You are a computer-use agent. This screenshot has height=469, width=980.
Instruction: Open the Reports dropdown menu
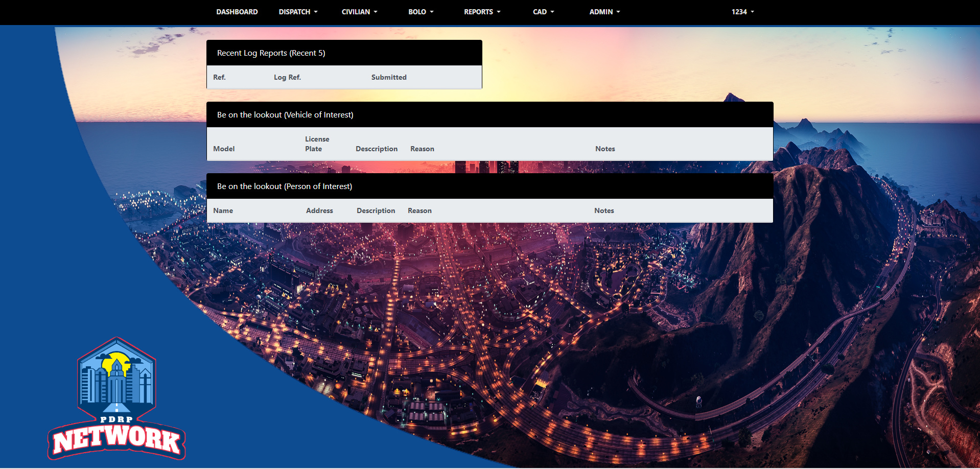482,12
